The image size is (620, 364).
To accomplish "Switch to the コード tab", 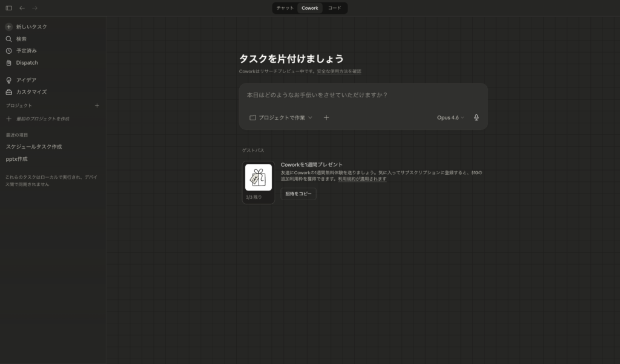I will [334, 8].
